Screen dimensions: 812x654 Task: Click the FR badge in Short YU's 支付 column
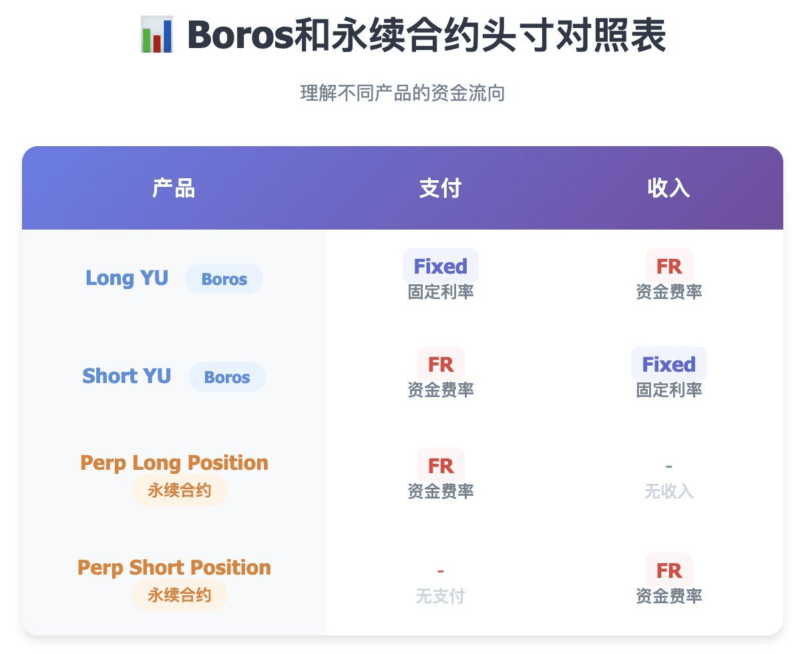[441, 364]
